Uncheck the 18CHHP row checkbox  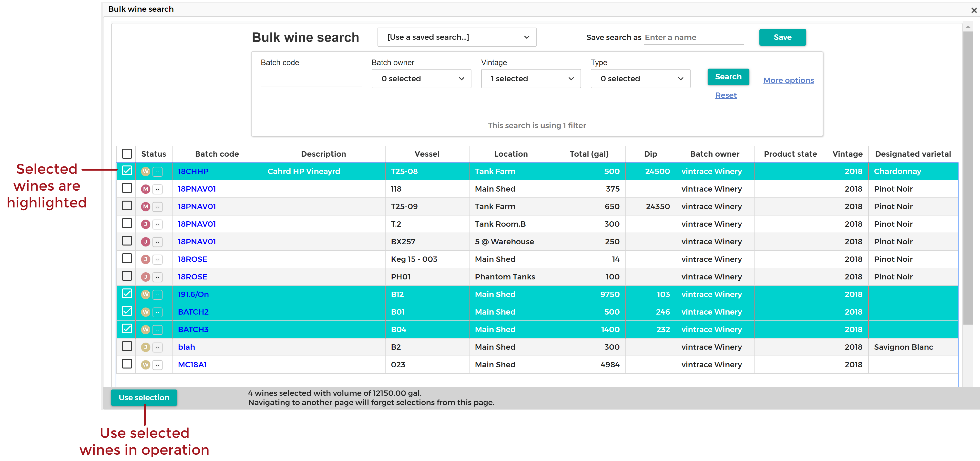127,171
